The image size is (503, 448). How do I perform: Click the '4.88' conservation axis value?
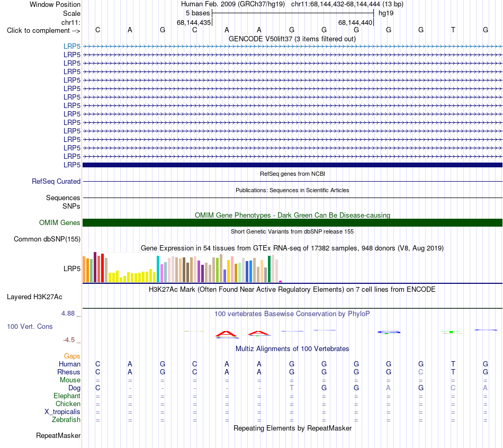pyautogui.click(x=68, y=313)
